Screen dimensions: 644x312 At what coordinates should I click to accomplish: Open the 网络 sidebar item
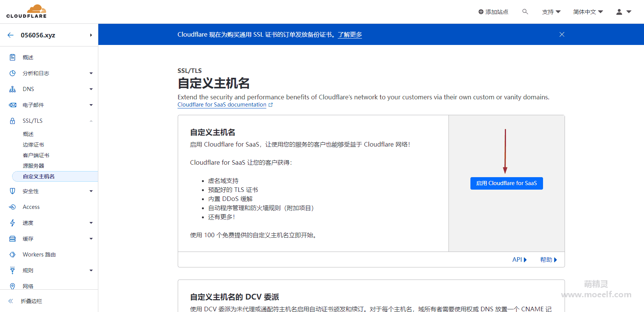28,286
